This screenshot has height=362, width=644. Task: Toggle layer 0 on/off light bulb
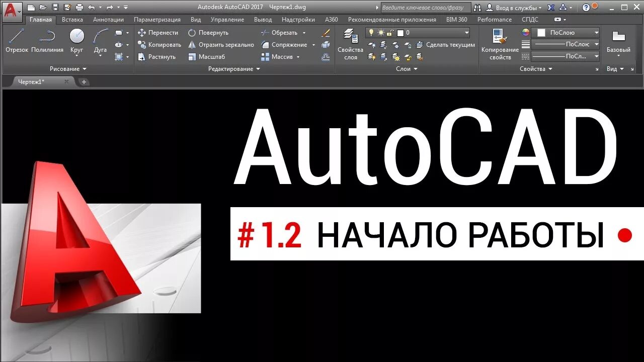pos(372,33)
